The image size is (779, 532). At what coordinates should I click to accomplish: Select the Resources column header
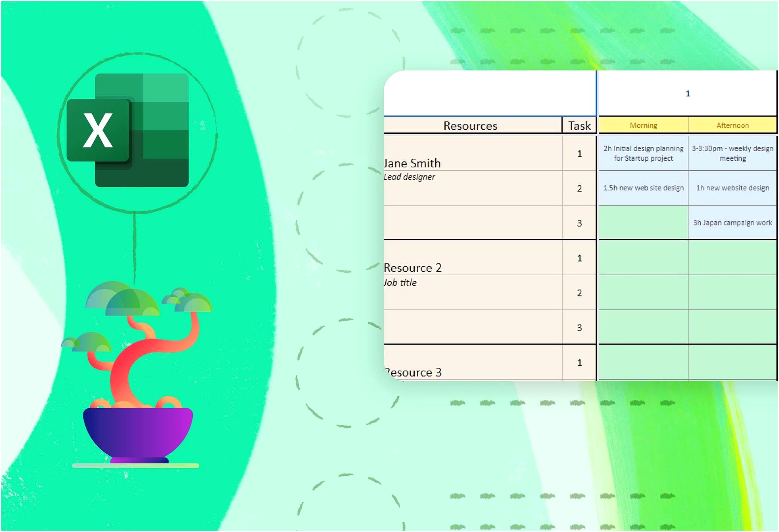473,126
